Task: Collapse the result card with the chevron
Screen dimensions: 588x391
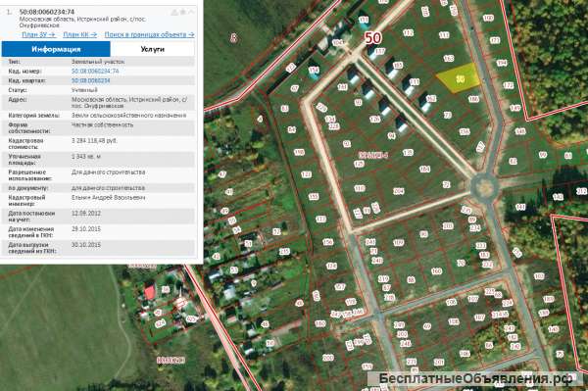Action: [x=191, y=13]
